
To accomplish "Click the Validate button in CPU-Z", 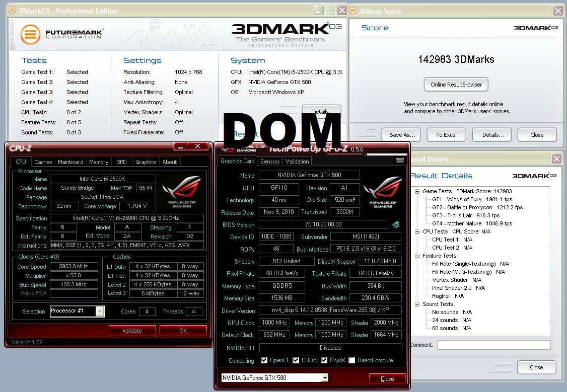I will (x=132, y=331).
